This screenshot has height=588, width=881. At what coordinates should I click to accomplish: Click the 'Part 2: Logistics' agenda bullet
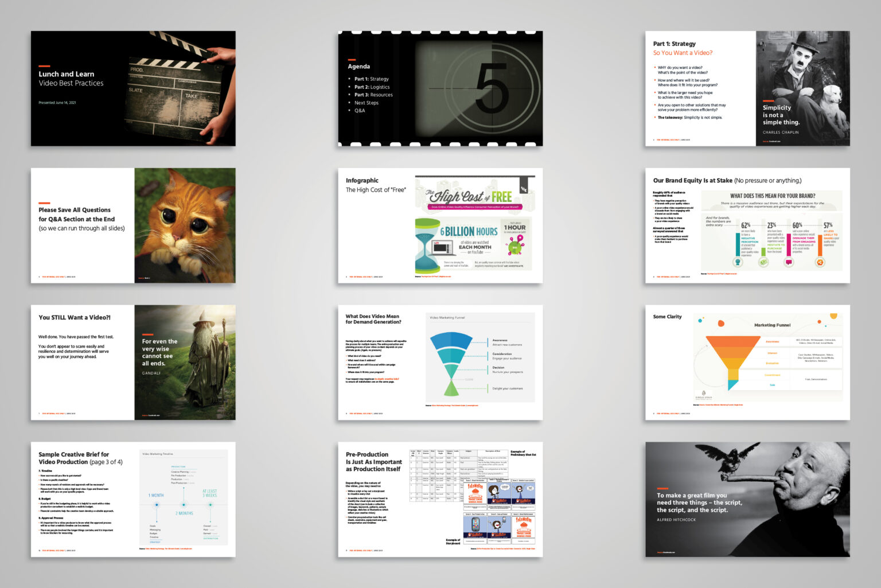coord(372,87)
